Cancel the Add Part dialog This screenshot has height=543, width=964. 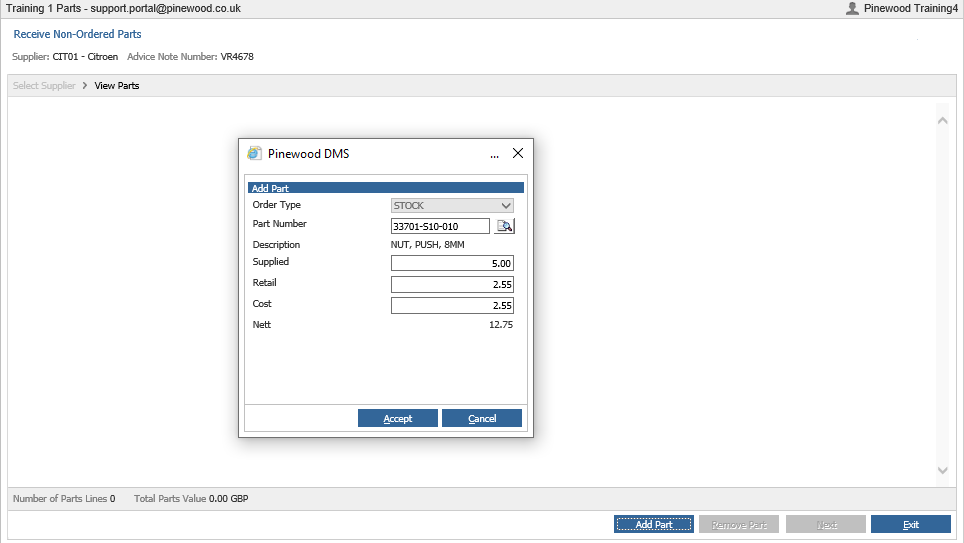(482, 418)
